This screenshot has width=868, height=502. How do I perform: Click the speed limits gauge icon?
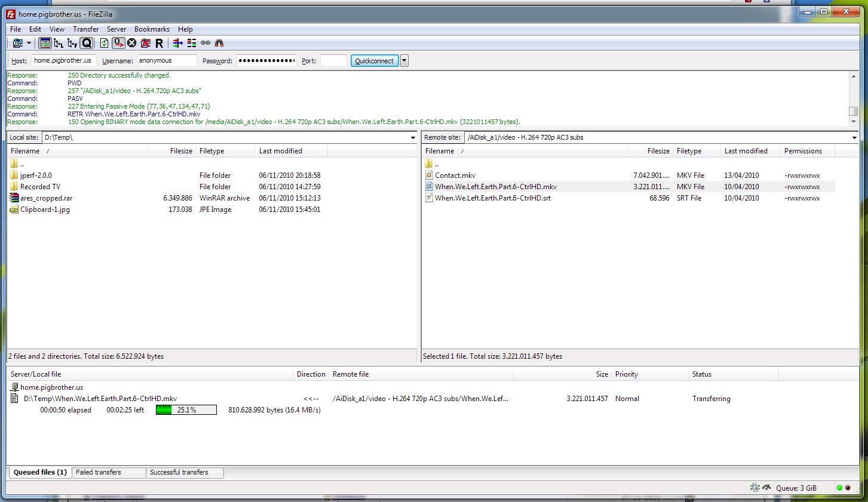point(767,488)
